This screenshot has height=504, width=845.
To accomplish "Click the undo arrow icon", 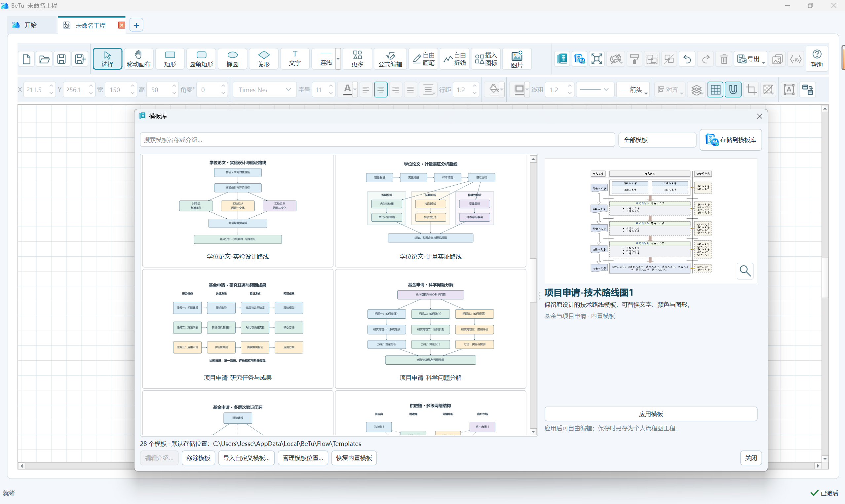I will click(687, 59).
